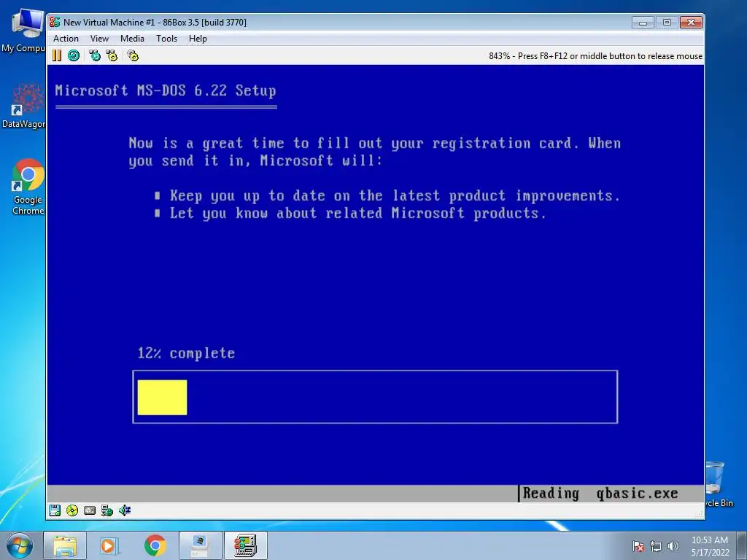747x560 pixels.
Task: Select the DataWagon desktop shortcut
Action: [x=26, y=106]
